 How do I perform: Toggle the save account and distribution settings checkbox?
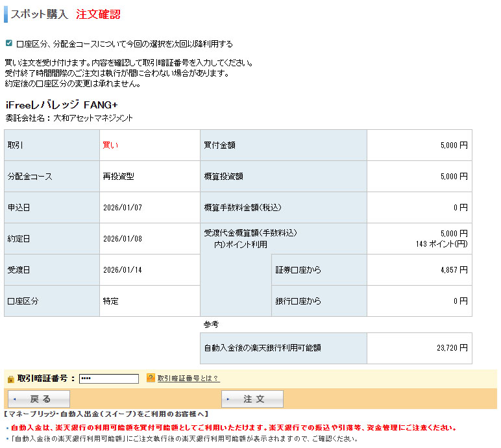[8, 44]
